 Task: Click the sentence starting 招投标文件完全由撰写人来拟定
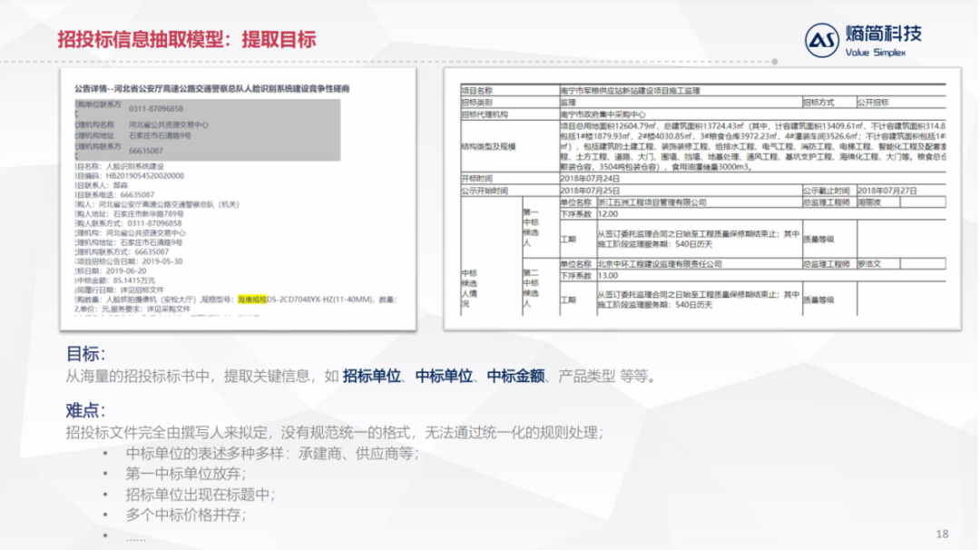pos(334,433)
